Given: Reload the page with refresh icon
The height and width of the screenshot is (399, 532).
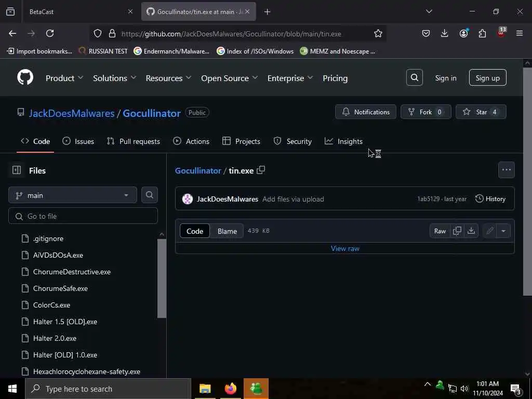Looking at the screenshot, I should tap(50, 33).
